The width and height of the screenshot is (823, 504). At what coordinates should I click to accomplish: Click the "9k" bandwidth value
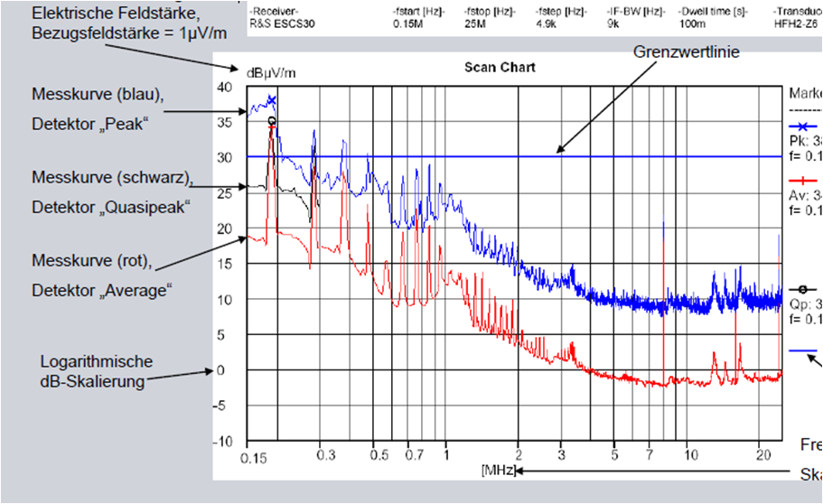(613, 23)
